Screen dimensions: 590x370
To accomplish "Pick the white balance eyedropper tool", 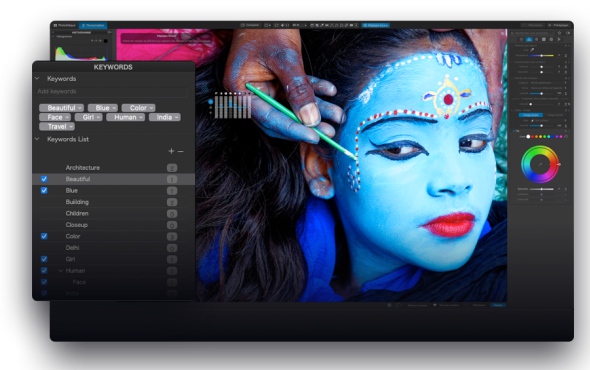I will (532, 50).
